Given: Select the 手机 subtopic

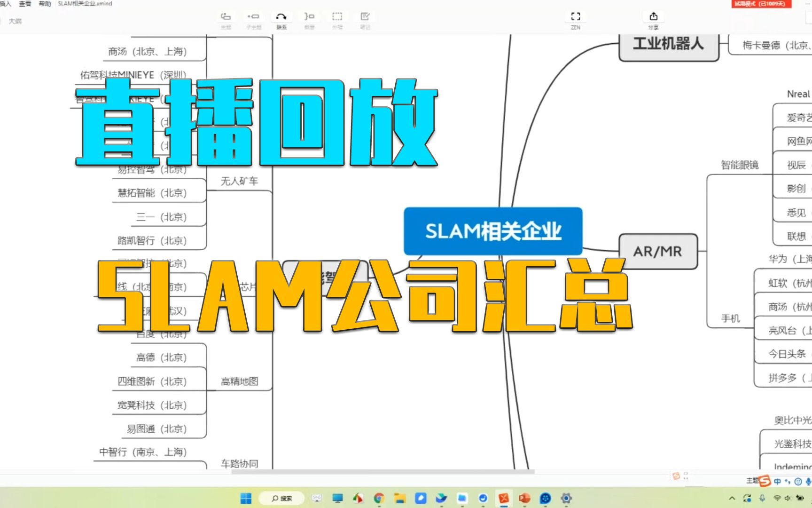Looking at the screenshot, I should tap(731, 318).
